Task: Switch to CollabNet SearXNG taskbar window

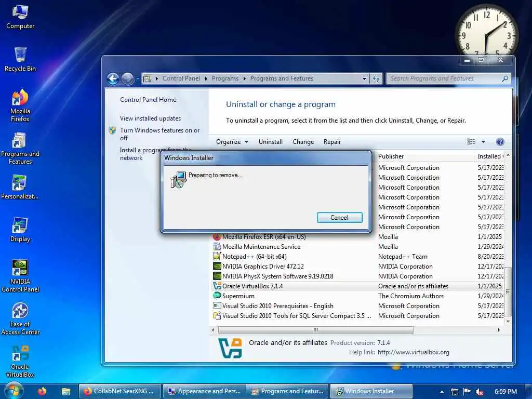Action: coord(120,391)
